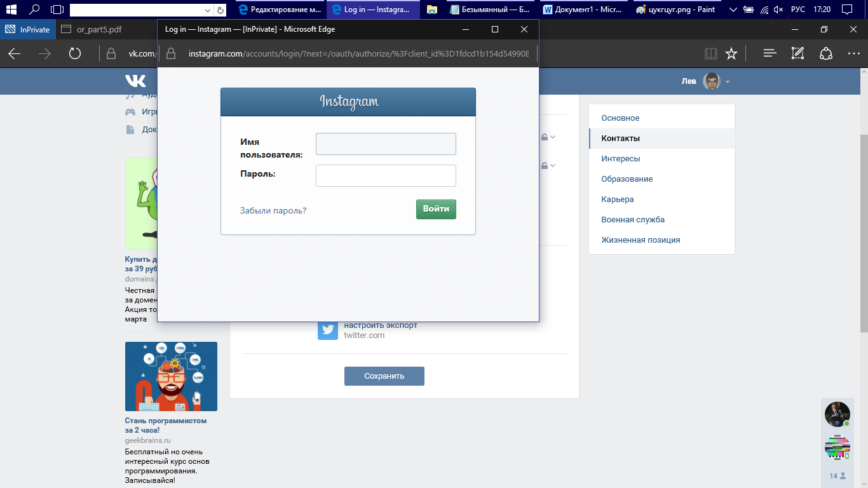Click the geekbrains.ru ad domain text
This screenshot has width=868, height=488.
point(148,440)
